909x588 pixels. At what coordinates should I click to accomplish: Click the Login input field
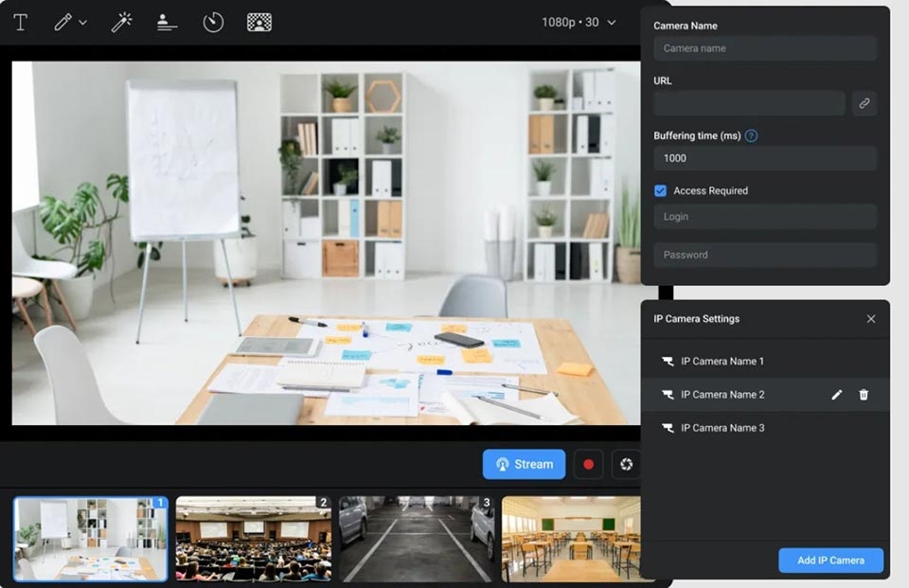click(765, 216)
